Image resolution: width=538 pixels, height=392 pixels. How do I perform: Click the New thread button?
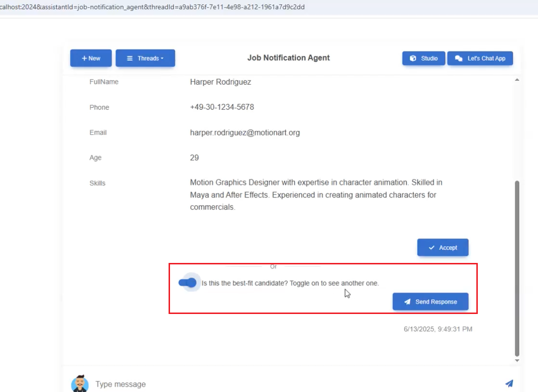(x=91, y=58)
